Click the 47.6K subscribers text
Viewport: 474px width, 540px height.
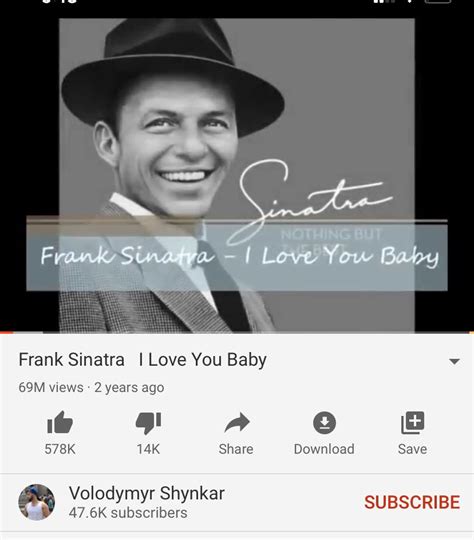click(x=128, y=513)
